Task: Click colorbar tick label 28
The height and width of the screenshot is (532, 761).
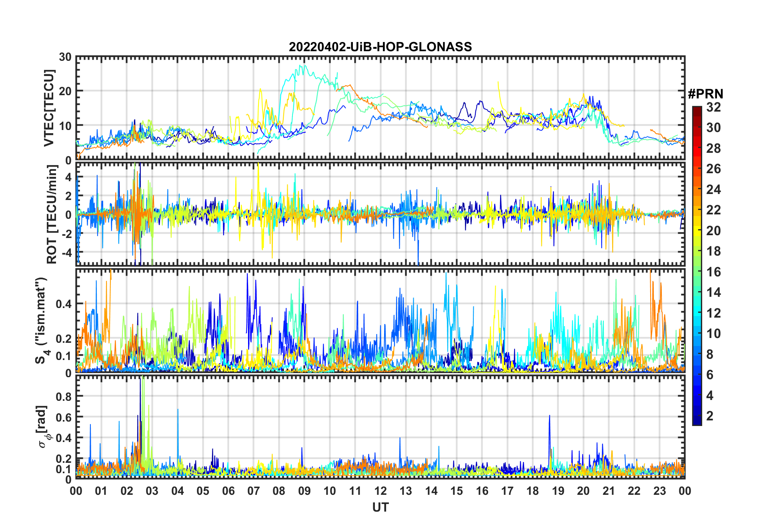Action: coord(713,148)
